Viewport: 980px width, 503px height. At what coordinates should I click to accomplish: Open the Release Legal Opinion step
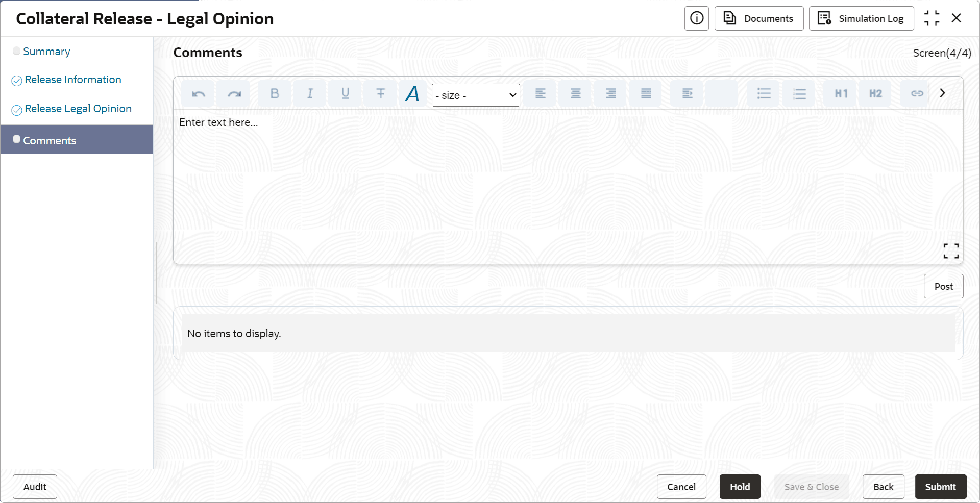78,109
